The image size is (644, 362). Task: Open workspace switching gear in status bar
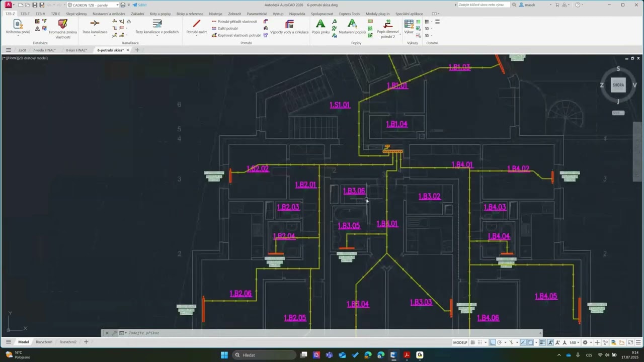[x=585, y=342]
